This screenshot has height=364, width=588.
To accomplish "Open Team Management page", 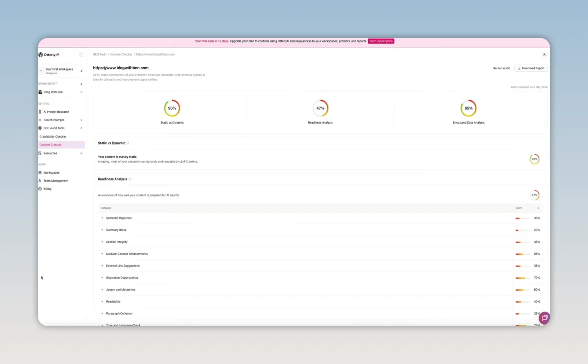I will pos(56,181).
